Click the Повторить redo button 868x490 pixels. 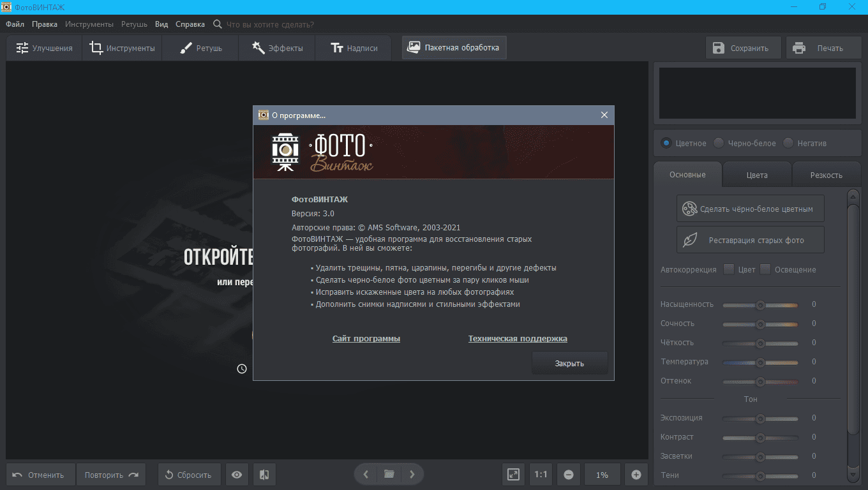(111, 475)
